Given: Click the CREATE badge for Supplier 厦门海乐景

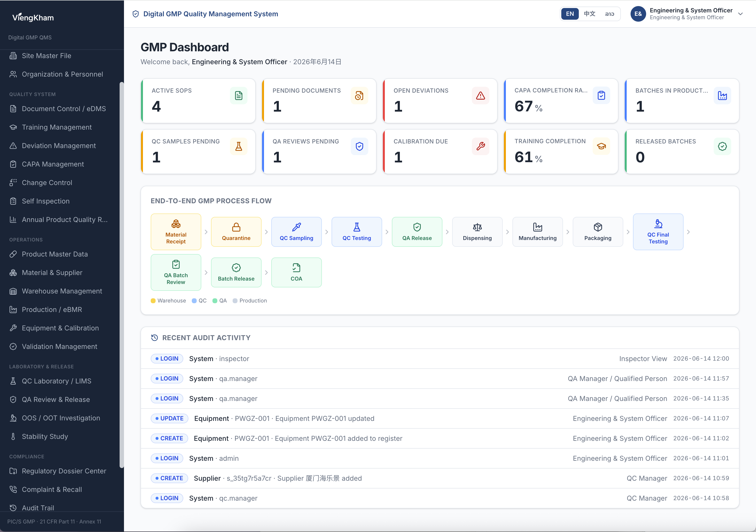Looking at the screenshot, I should point(169,478).
